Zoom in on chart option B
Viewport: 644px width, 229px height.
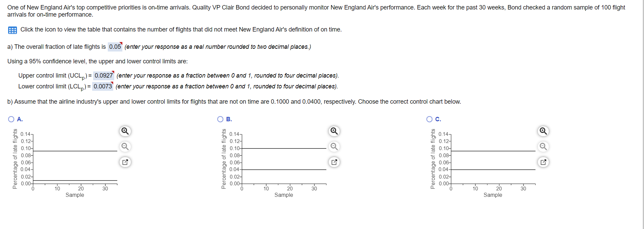[x=334, y=131]
